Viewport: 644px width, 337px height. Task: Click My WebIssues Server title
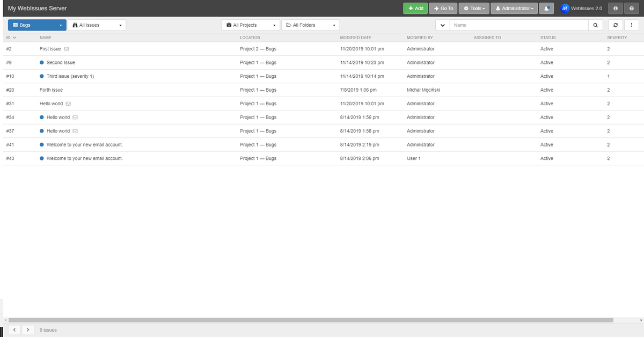click(x=37, y=8)
